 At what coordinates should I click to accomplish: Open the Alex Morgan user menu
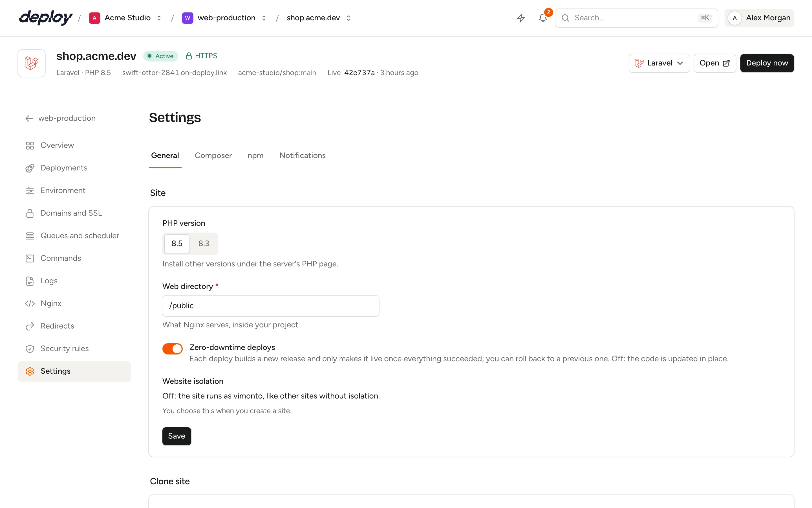[x=759, y=18]
